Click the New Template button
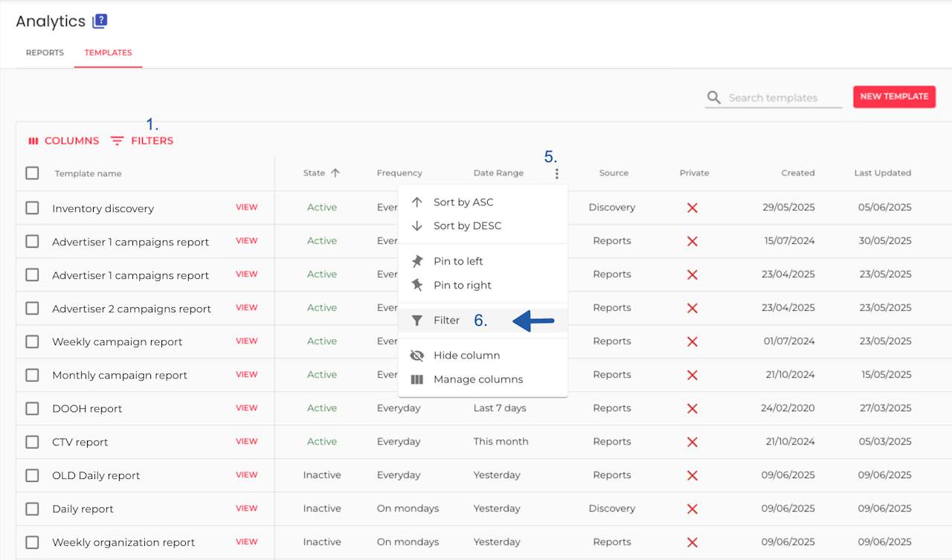Viewport: 952px width, 560px height. [x=894, y=97]
